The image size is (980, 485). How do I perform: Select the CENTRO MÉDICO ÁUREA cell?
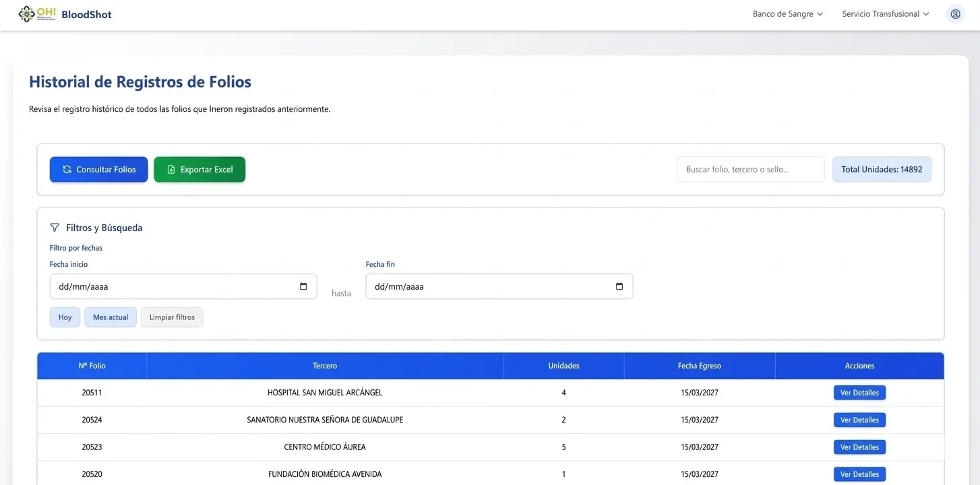(325, 447)
